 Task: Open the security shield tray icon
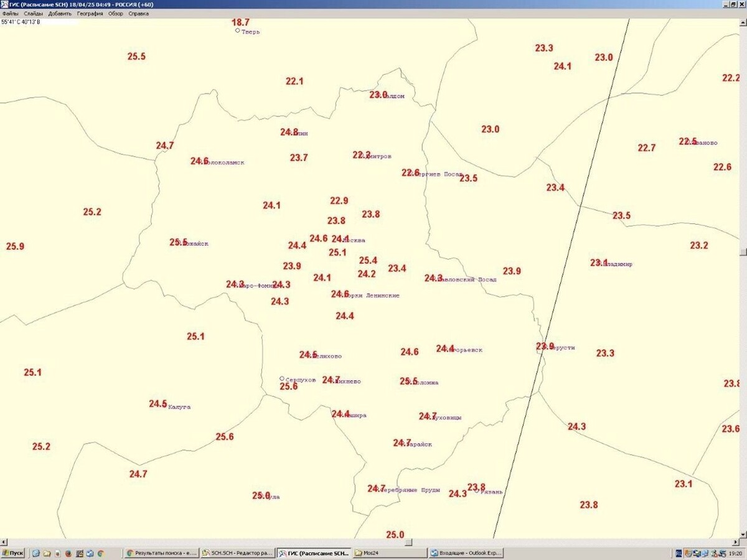[x=688, y=553]
